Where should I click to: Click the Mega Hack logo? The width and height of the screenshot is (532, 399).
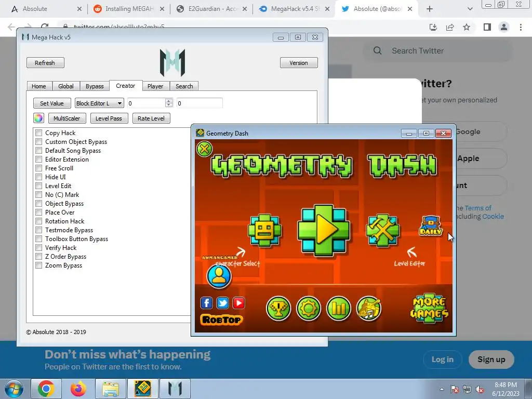coord(172,63)
